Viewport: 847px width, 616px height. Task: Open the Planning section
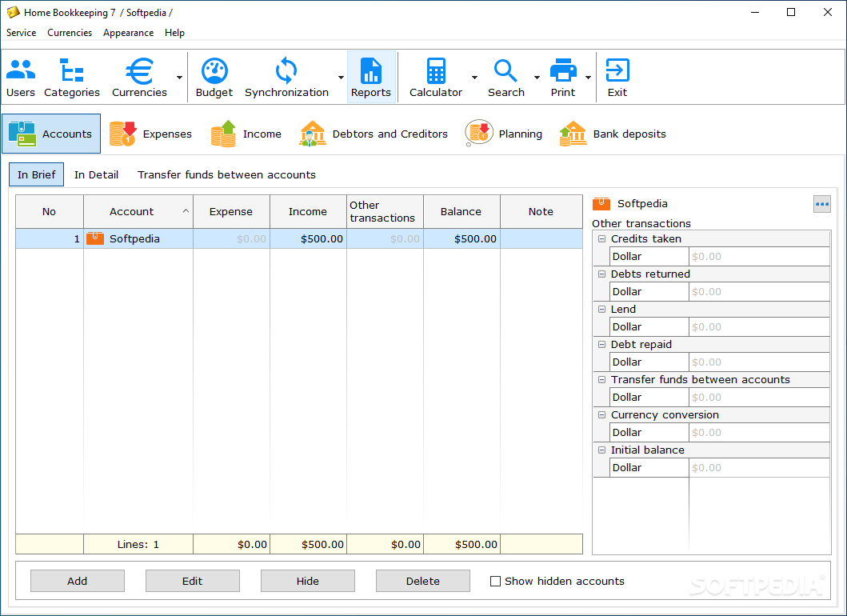pos(503,134)
